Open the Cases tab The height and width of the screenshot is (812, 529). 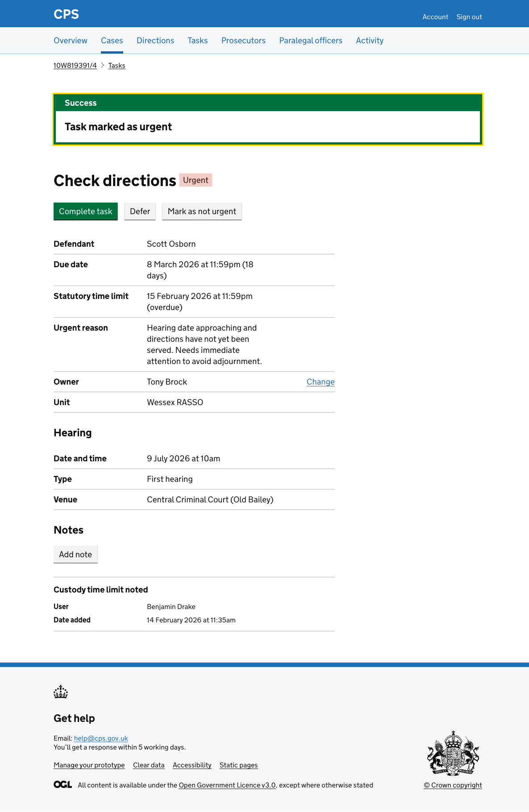(112, 41)
